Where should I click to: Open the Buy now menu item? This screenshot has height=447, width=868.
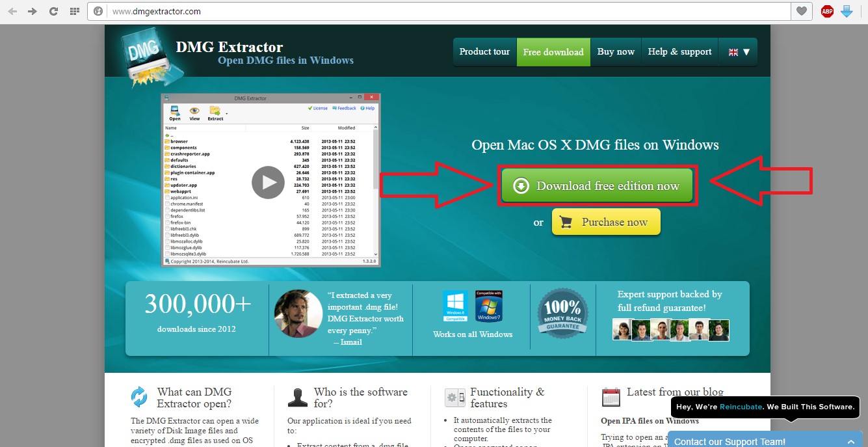pyautogui.click(x=616, y=52)
